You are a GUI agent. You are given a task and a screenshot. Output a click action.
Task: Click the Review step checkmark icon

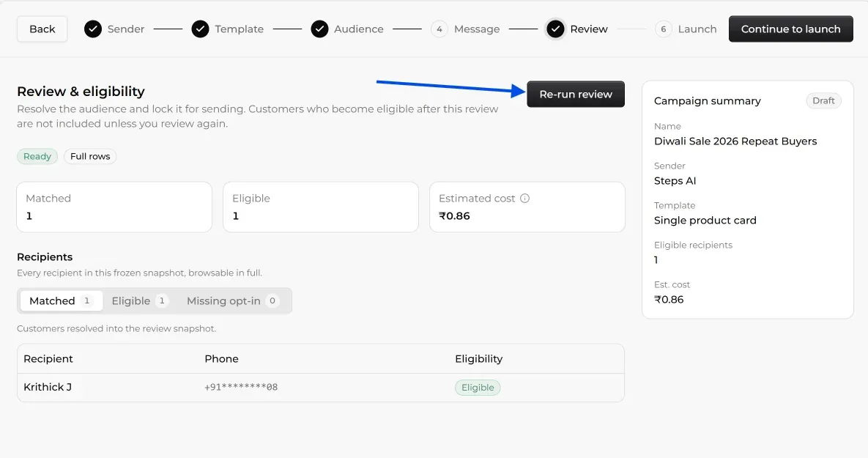[x=555, y=29]
